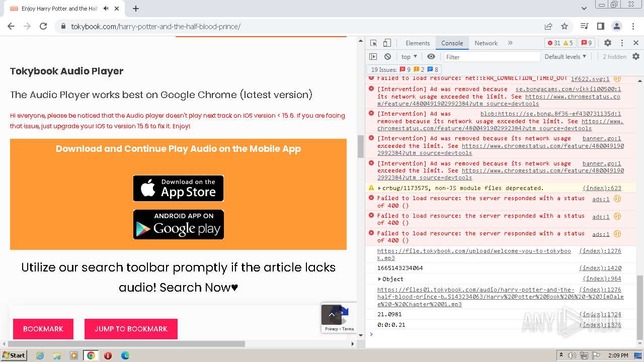Viewport: 644px width, 362px height.
Task: Open console settings gear beside 2 hidden
Action: coord(636,57)
